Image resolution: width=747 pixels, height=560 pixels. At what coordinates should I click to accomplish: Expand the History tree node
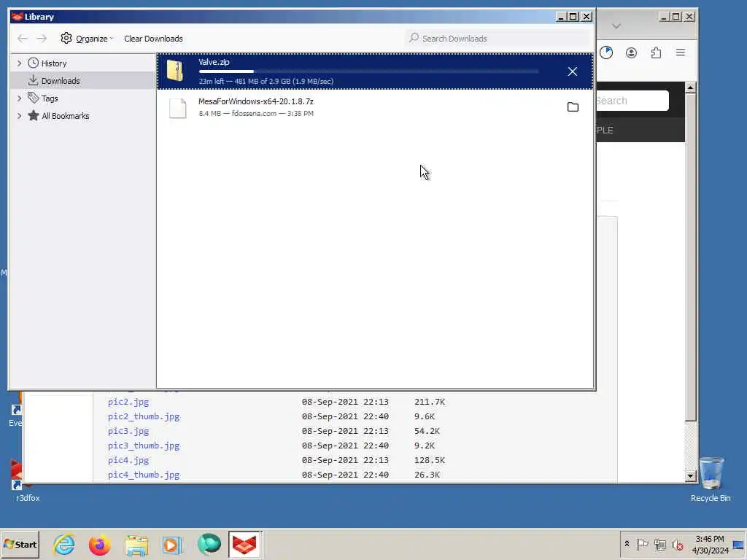coord(19,63)
